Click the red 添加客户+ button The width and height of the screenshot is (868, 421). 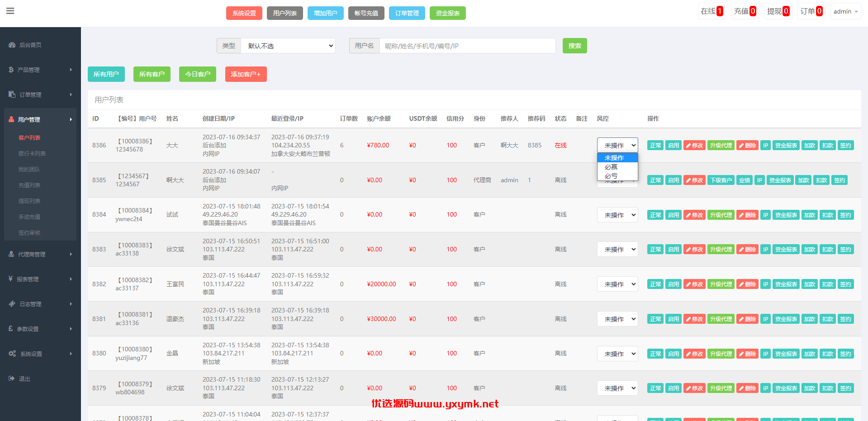246,74
